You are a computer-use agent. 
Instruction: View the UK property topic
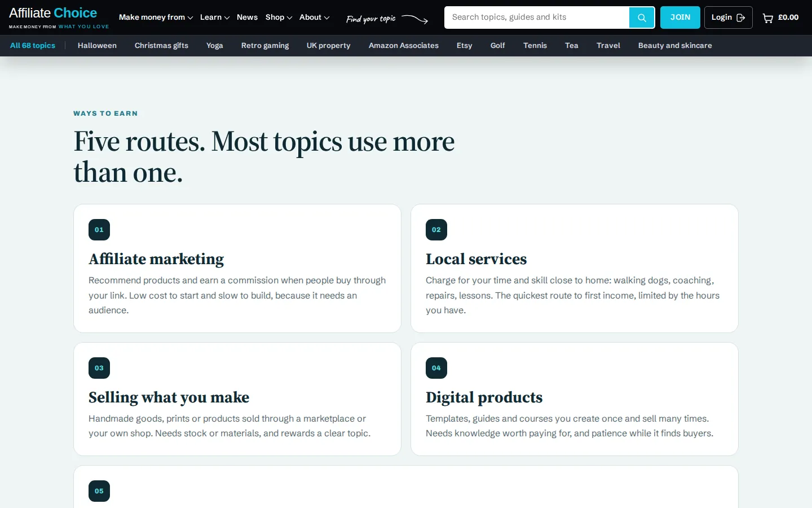(329, 46)
